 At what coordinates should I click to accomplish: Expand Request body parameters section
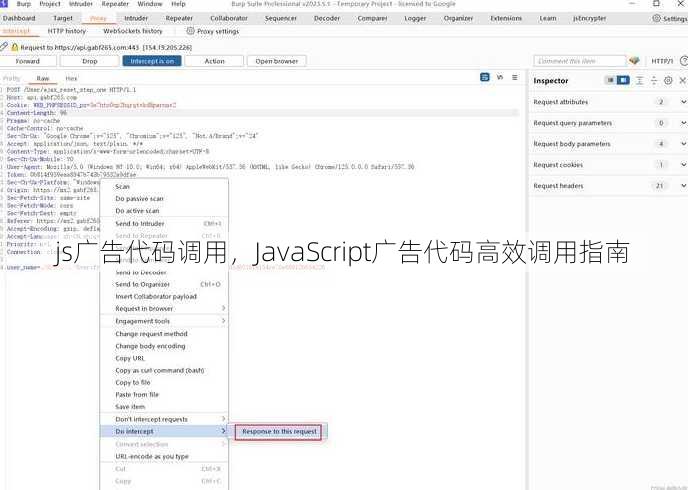point(683,144)
